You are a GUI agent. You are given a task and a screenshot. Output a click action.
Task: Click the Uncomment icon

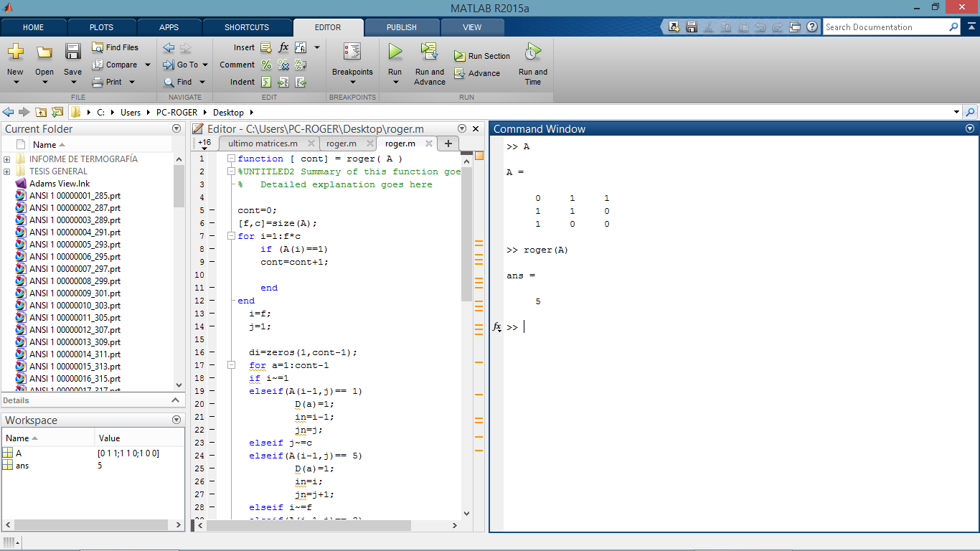coord(283,65)
